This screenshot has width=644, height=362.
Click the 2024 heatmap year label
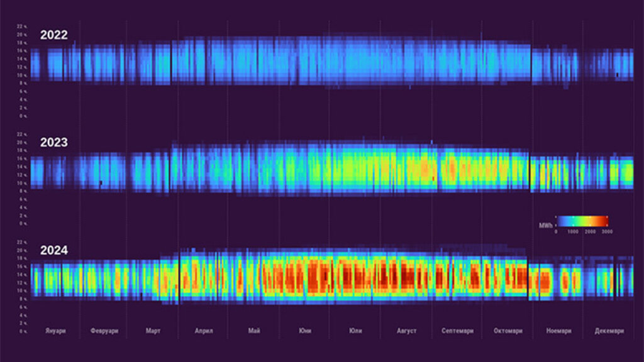tap(54, 250)
